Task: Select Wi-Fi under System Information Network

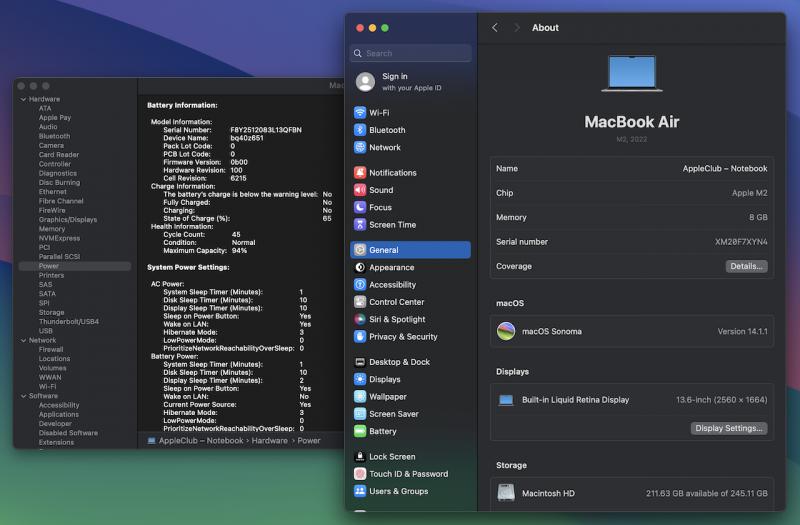Action: tap(47, 387)
